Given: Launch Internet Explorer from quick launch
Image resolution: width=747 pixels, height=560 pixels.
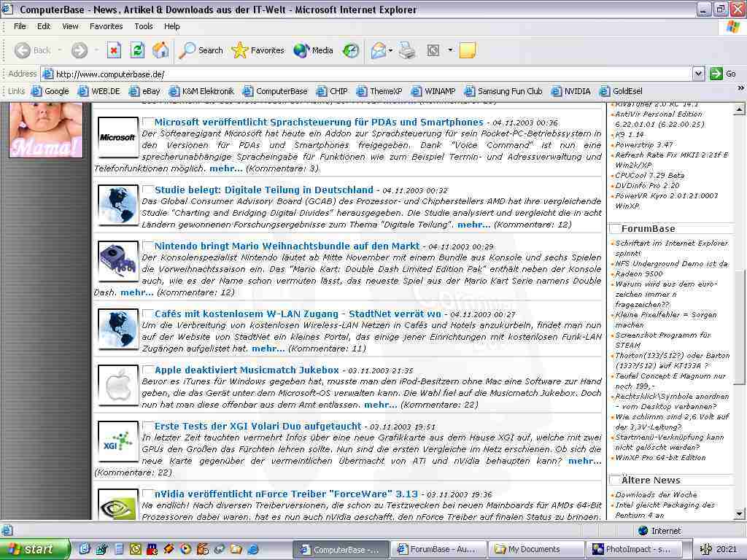Looking at the screenshot, I should tap(253, 549).
